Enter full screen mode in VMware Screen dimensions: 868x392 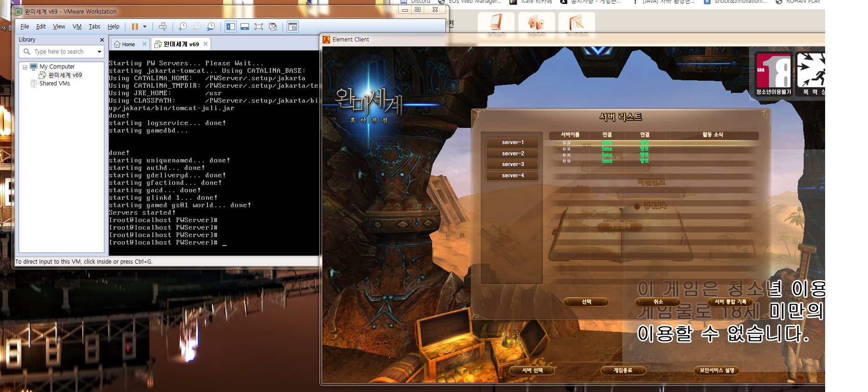pos(259,27)
